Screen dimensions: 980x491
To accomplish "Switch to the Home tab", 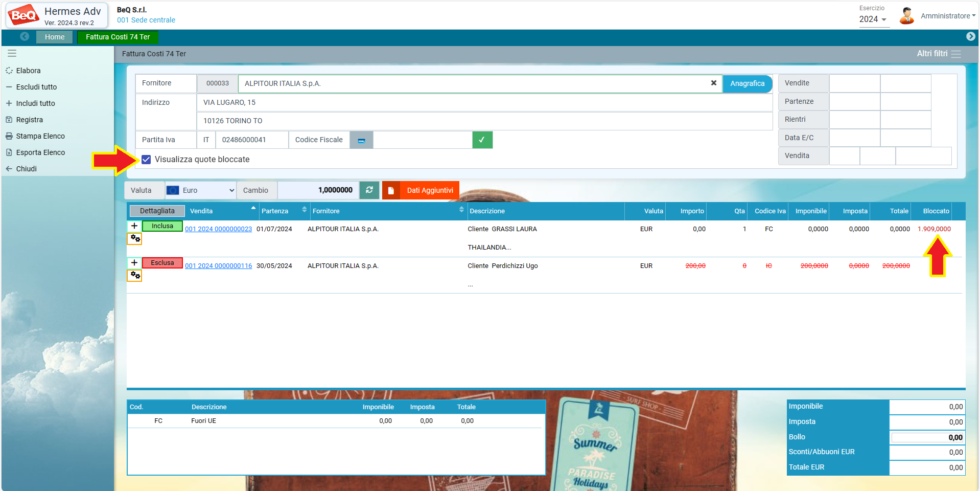I will click(55, 37).
